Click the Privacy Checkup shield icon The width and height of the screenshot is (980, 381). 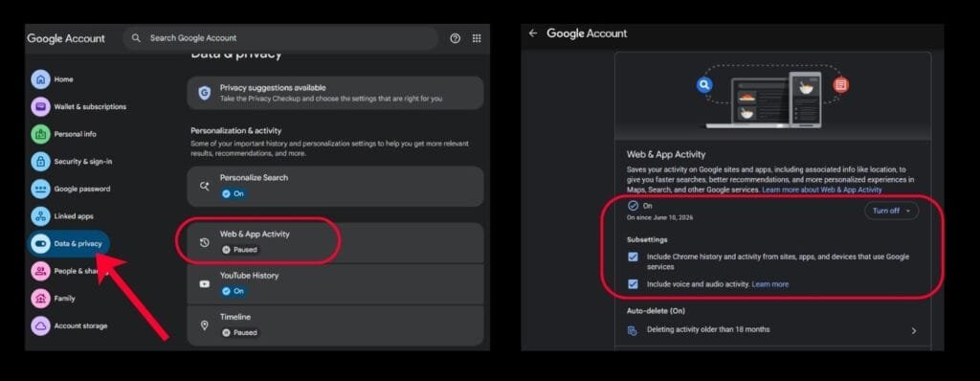pos(205,93)
